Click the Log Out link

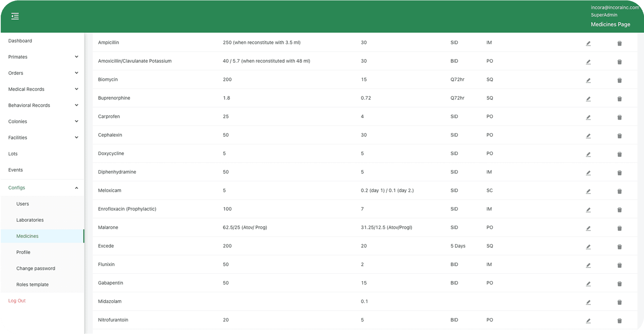coord(17,301)
